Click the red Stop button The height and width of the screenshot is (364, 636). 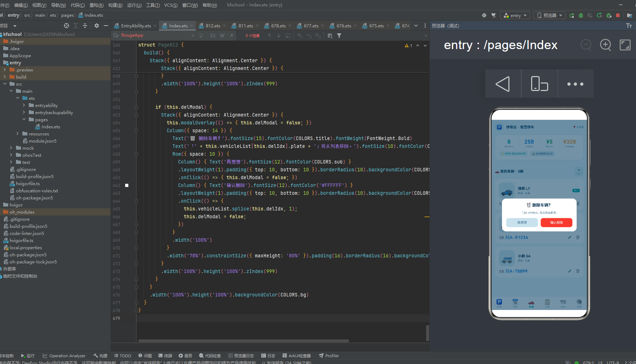618,15
